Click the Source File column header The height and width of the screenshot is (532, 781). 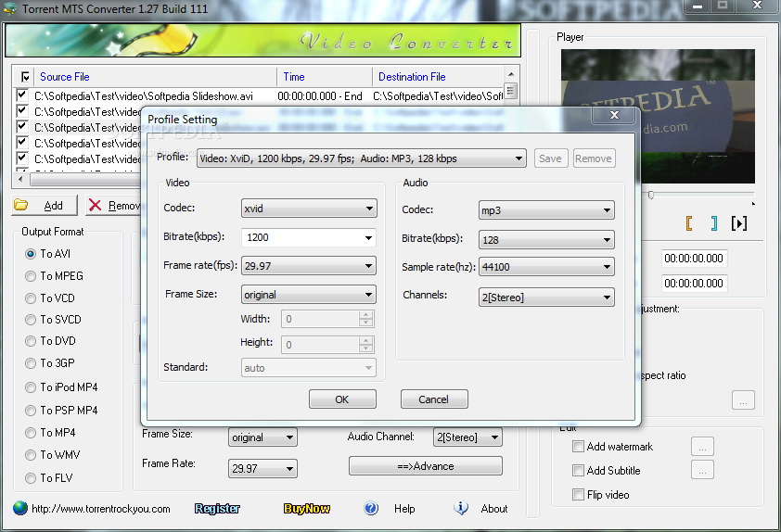[156, 77]
